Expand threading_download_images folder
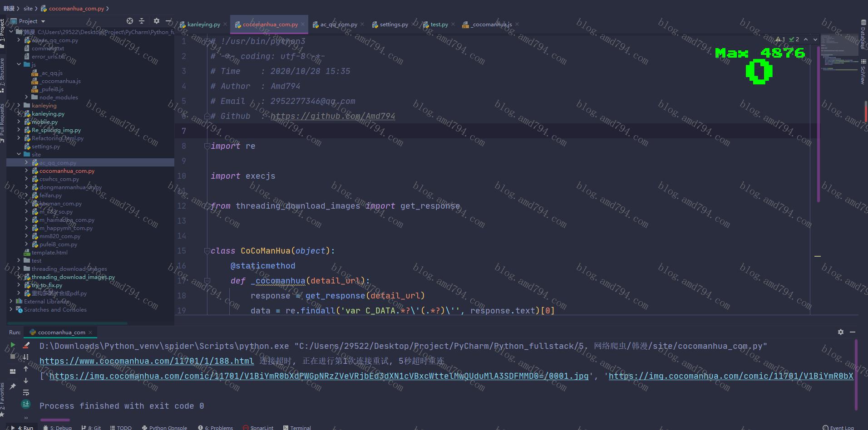 19,269
